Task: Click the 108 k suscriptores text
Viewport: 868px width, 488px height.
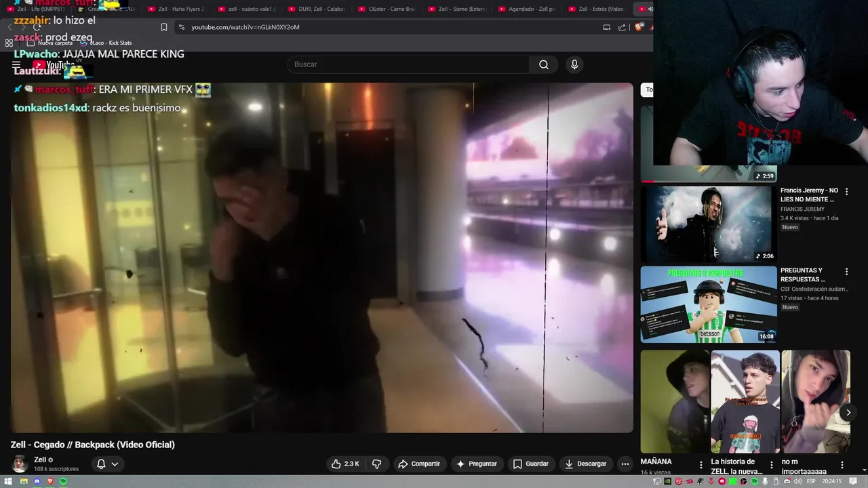Action: 56,469
